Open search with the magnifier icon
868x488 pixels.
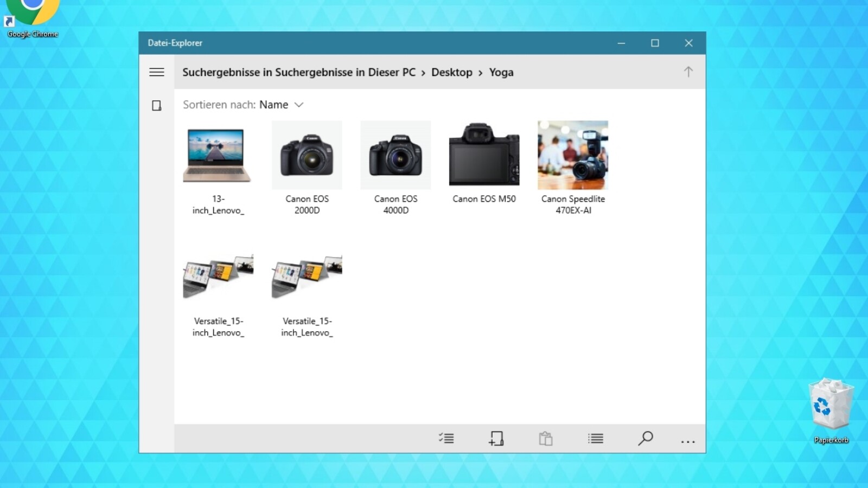coord(645,438)
